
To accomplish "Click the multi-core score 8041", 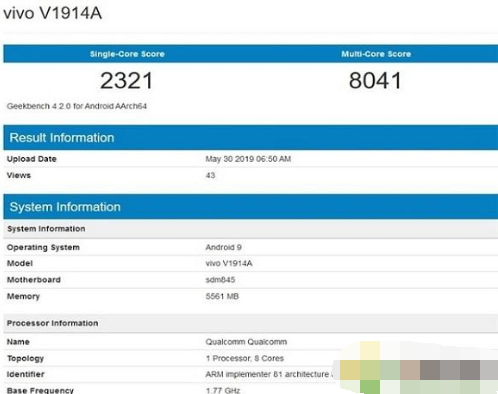I will 375,81.
